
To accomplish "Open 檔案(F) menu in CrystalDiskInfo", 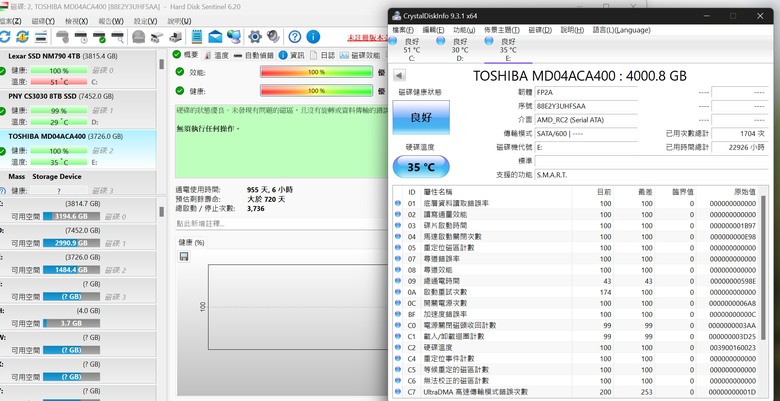I will pos(403,30).
